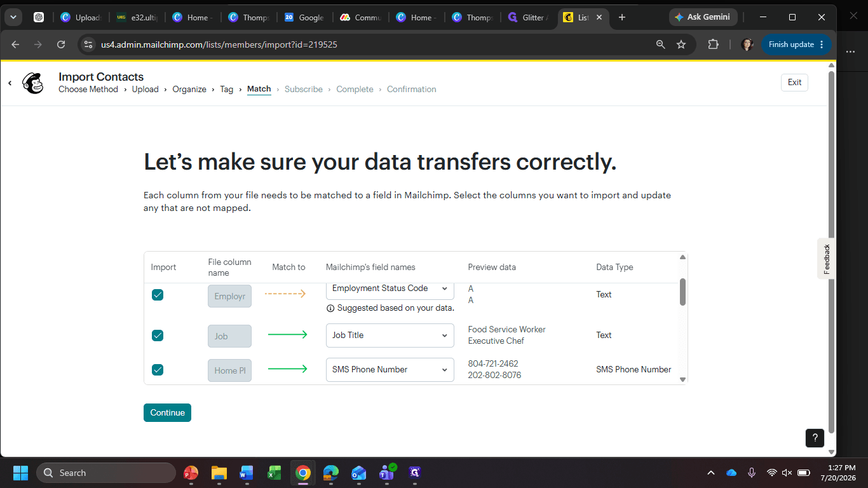Click the Finish update button

click(x=796, y=44)
